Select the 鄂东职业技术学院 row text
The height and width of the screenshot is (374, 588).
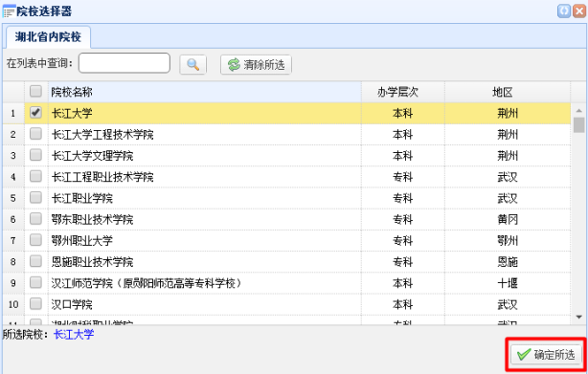click(92, 219)
